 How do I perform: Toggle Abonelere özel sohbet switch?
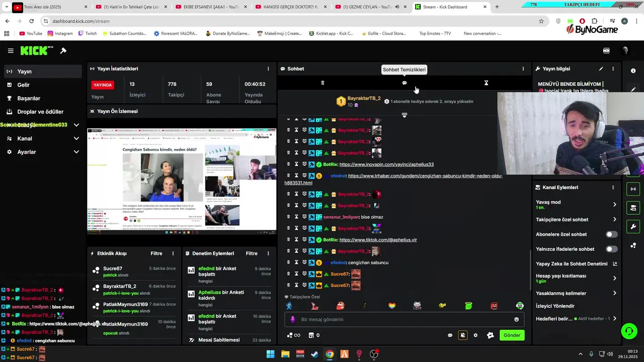(612, 234)
